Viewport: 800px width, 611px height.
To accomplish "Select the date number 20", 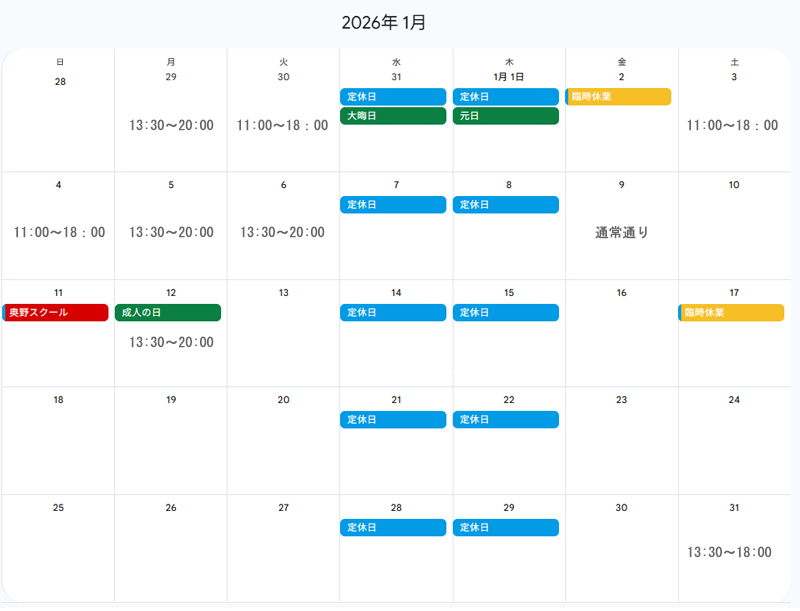I will 284,400.
